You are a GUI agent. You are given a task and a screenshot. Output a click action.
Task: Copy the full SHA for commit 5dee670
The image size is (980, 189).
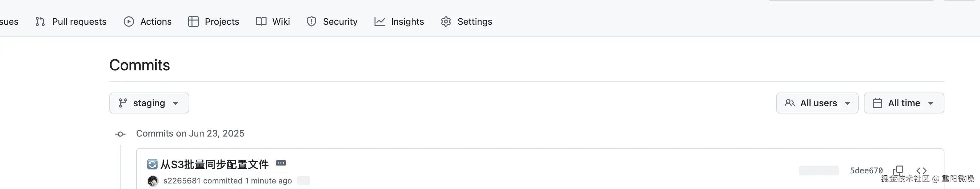[x=898, y=170]
